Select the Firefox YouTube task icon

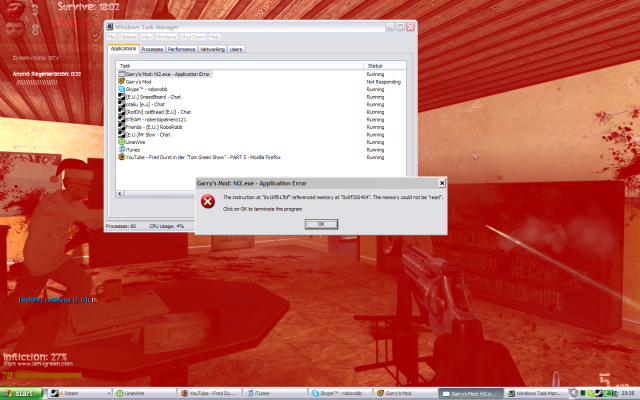(x=122, y=157)
